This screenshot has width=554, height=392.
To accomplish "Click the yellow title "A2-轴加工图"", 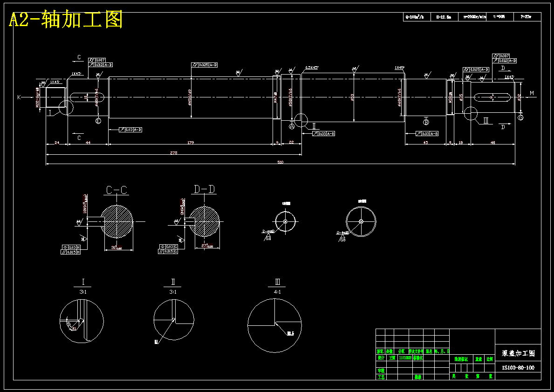I will point(66,20).
